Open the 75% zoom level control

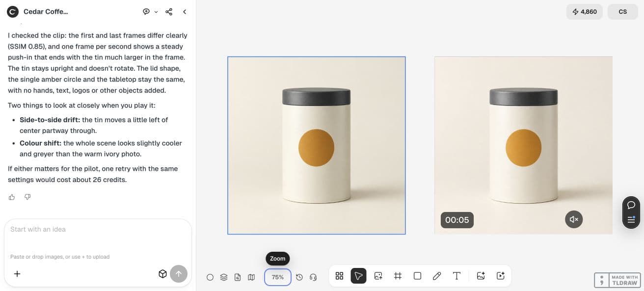click(x=278, y=277)
